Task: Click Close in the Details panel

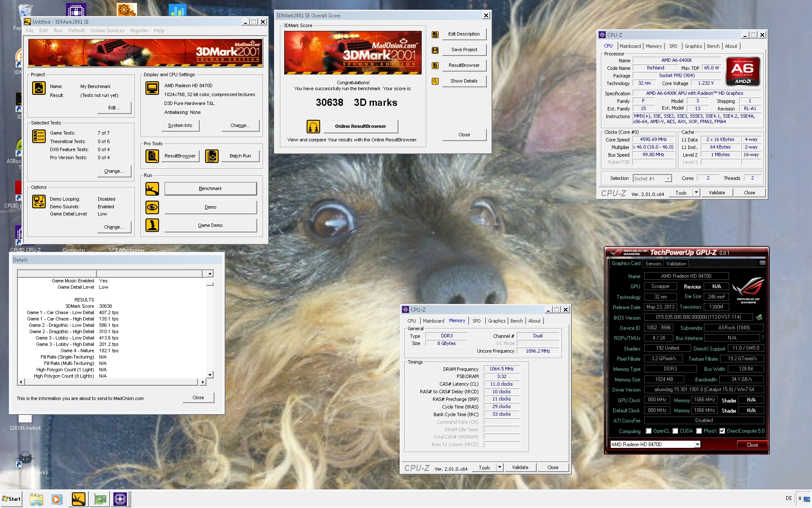Action: 198,398
